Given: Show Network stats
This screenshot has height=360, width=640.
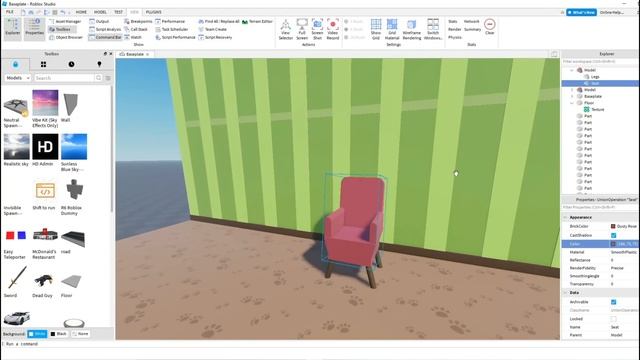Looking at the screenshot, I should coord(471,21).
